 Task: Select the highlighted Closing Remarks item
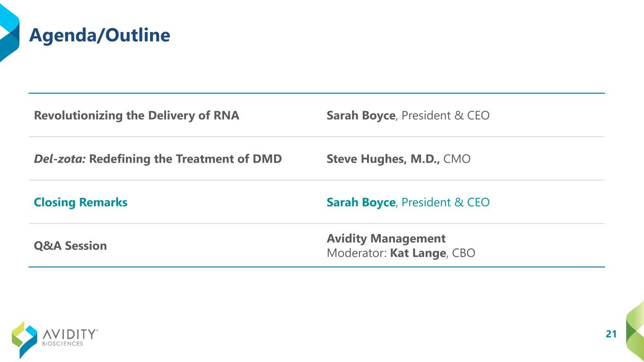click(81, 202)
